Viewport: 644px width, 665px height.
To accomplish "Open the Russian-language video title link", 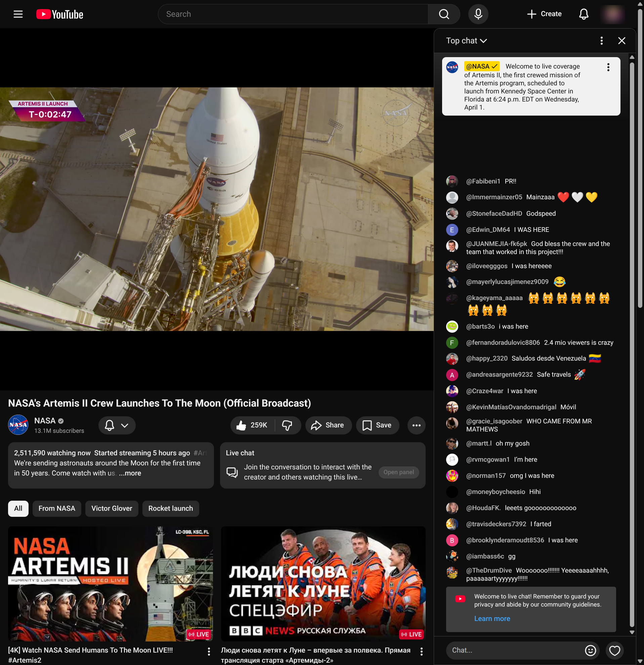I will point(315,655).
